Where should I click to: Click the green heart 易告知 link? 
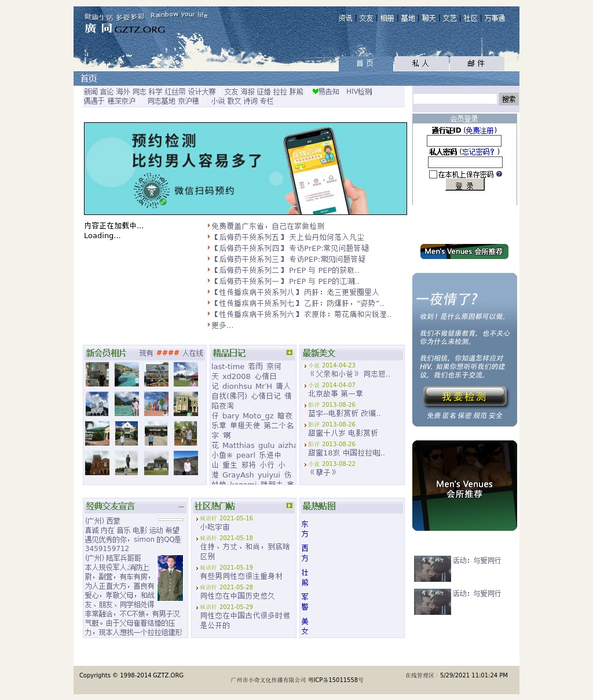[325, 92]
